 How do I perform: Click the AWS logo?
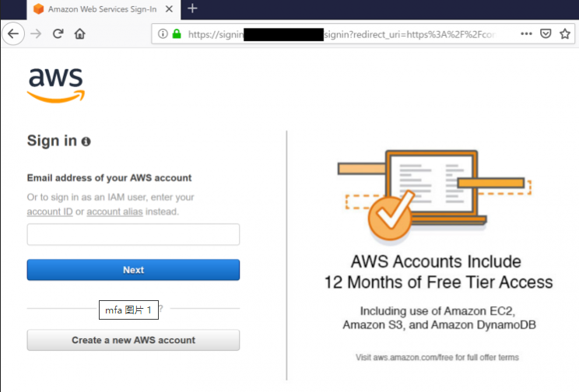[56, 86]
